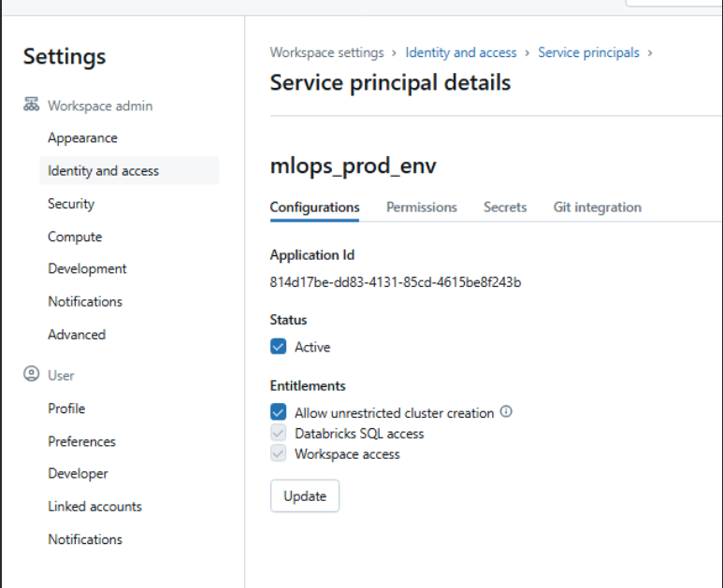Open Developer settings under User

tap(78, 474)
